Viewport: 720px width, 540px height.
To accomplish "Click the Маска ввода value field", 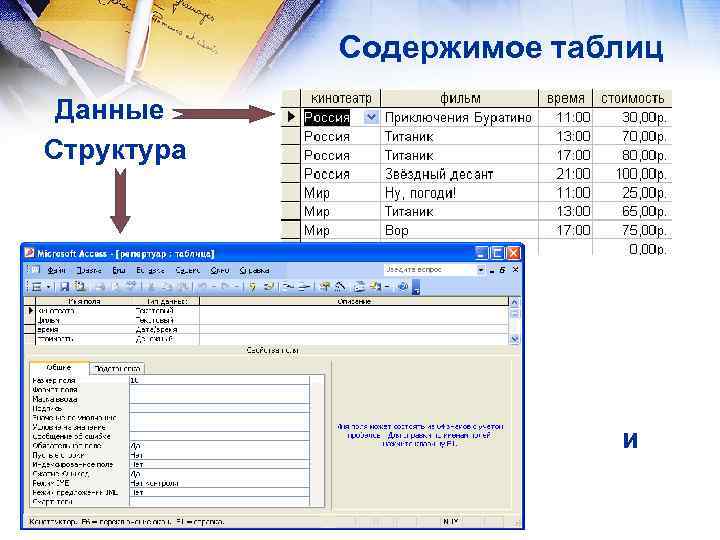I will 219,399.
